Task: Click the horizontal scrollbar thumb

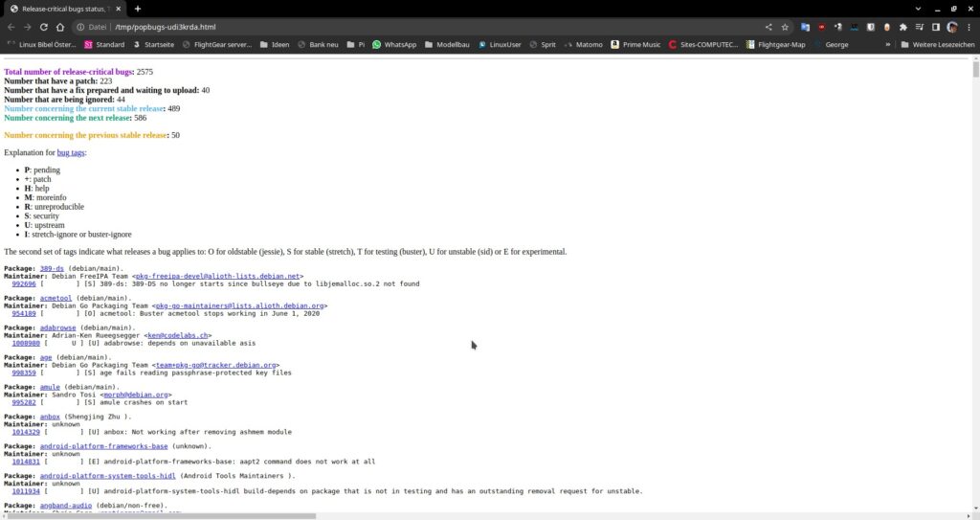Action: [159, 516]
